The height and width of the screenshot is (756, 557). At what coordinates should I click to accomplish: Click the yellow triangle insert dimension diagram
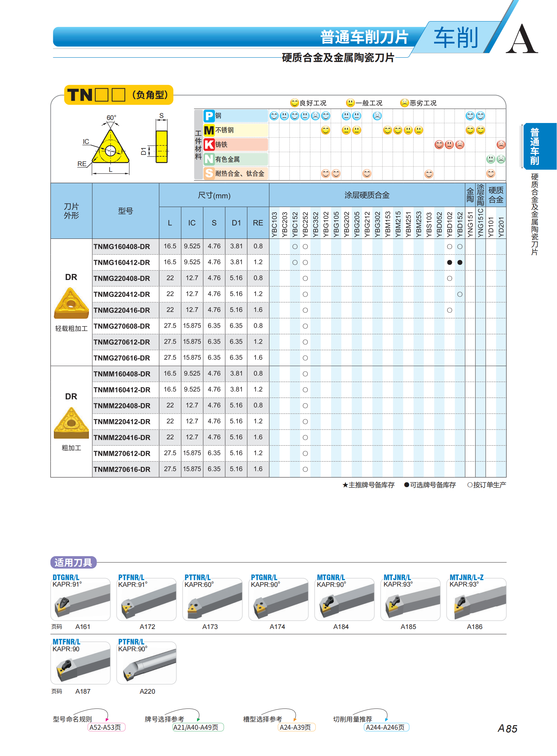point(110,147)
